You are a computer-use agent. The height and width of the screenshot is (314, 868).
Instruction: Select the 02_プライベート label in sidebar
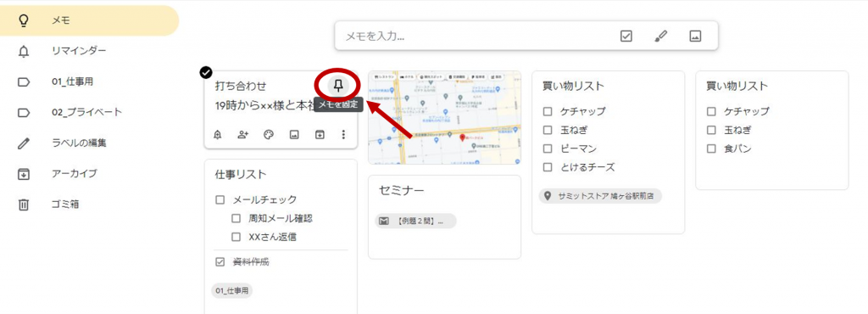89,112
